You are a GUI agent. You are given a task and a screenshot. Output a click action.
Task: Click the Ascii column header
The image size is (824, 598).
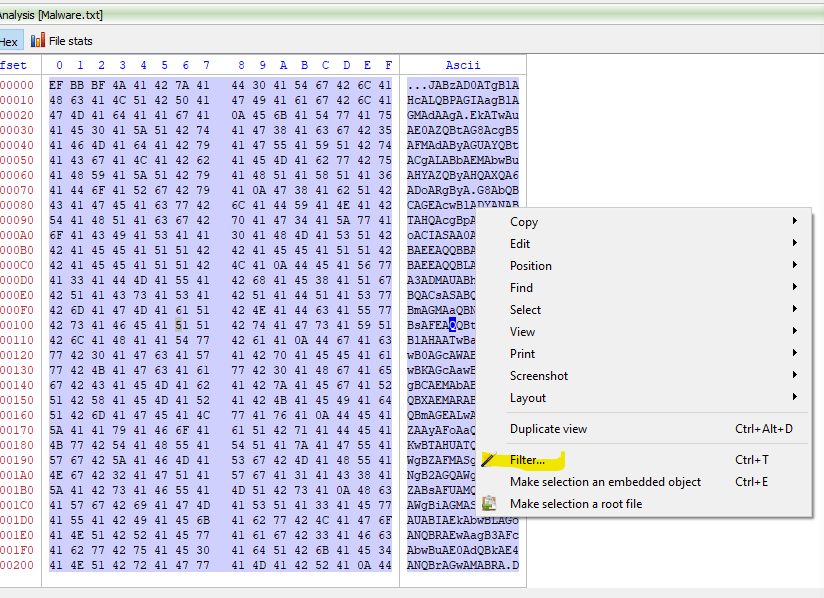[462, 65]
